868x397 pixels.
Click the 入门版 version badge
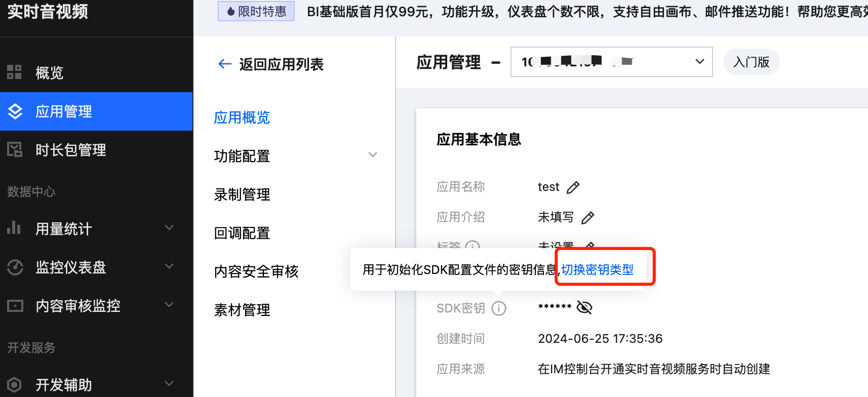(751, 62)
